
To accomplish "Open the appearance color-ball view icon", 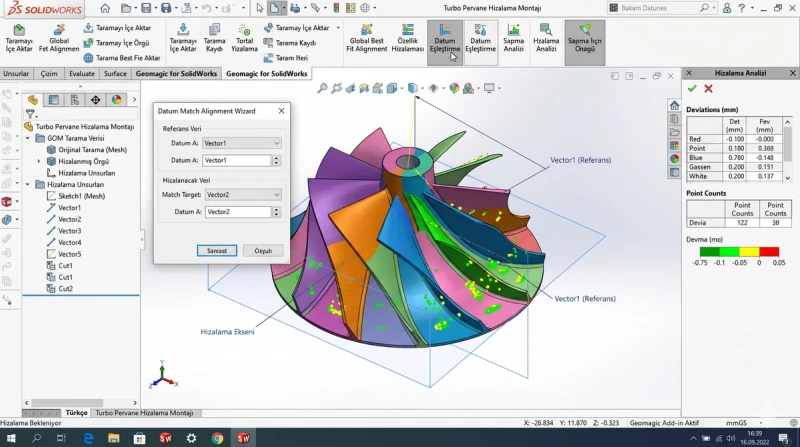I will [x=454, y=88].
